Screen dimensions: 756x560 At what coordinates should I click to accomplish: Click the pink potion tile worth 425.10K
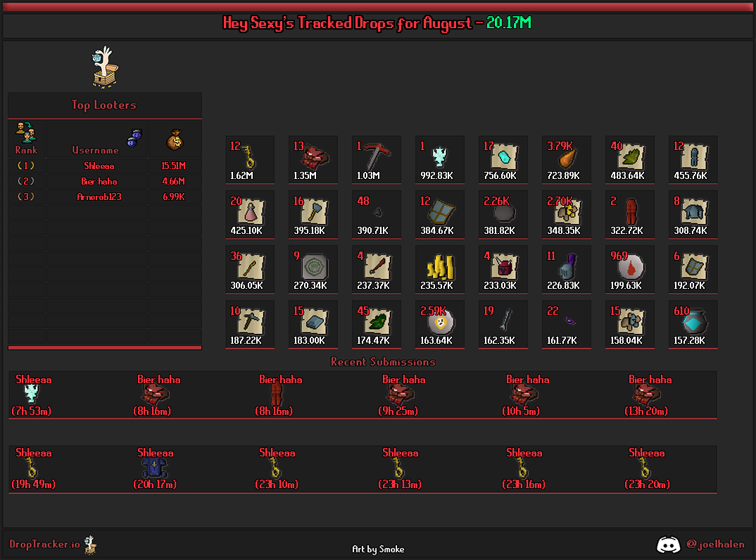pyautogui.click(x=250, y=215)
